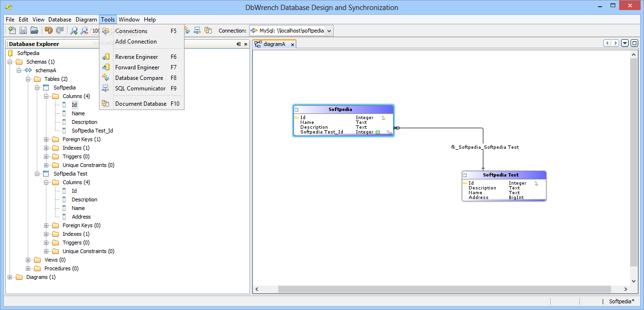Open the document list dropdown arrow
The height and width of the screenshot is (310, 644).
coord(625,43)
